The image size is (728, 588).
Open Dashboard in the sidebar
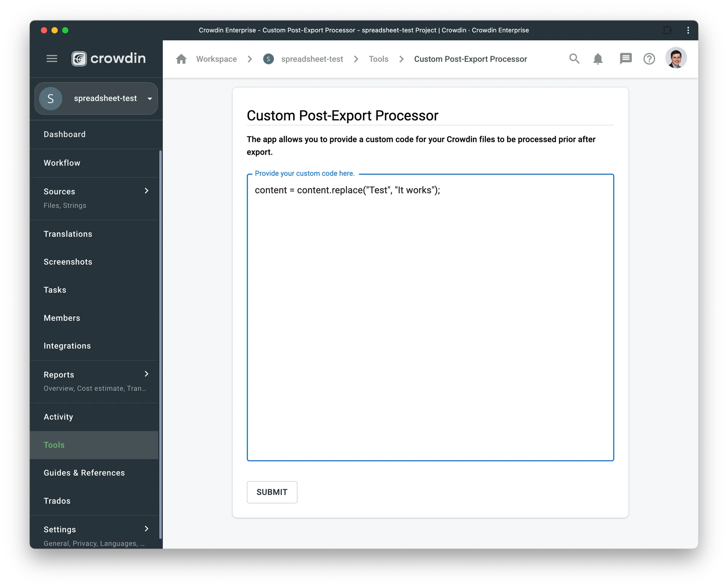pos(94,134)
